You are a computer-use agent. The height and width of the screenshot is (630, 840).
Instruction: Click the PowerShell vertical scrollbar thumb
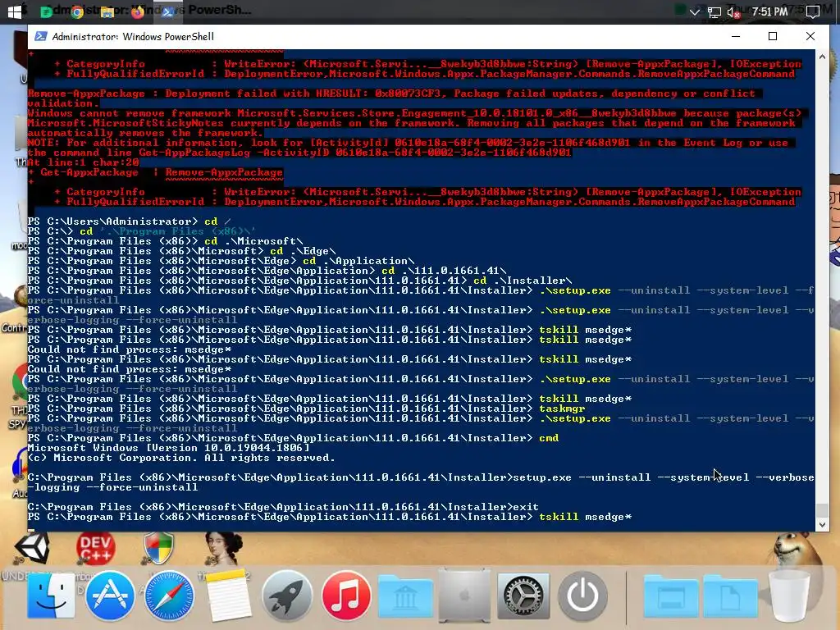[x=822, y=510]
